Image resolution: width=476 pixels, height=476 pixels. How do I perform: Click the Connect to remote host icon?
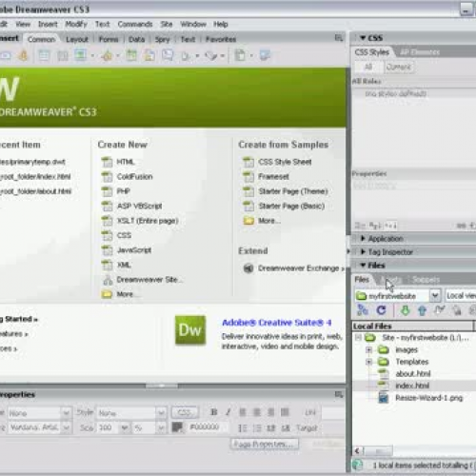[x=363, y=310]
